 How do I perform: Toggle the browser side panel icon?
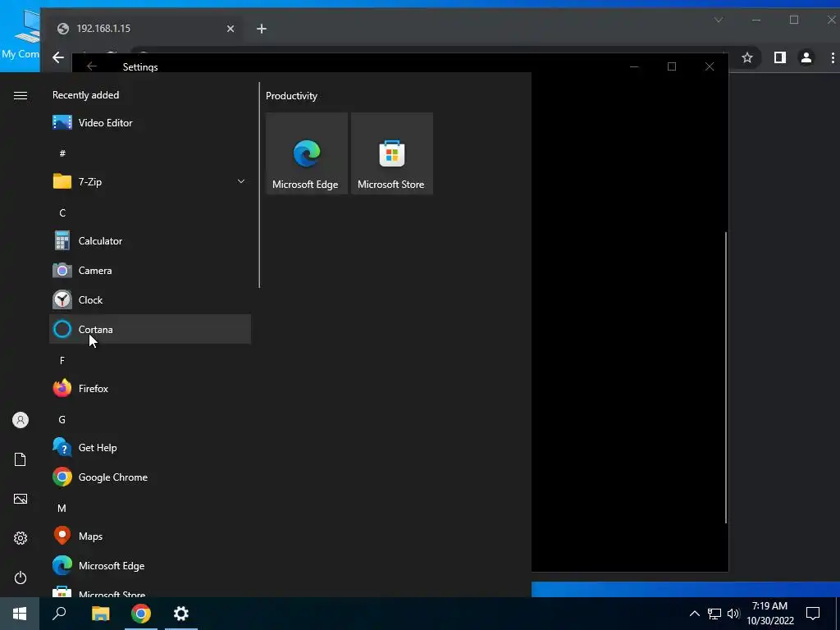point(780,57)
